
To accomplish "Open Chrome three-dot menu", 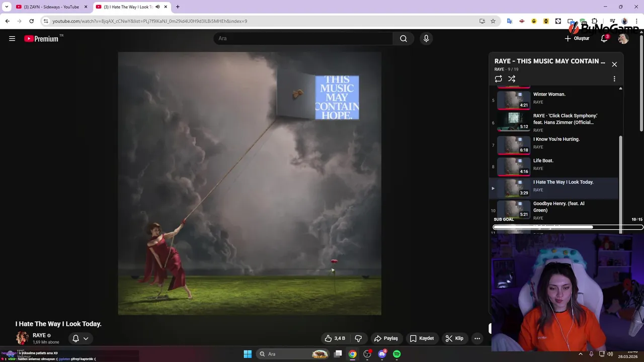I will click(x=636, y=21).
